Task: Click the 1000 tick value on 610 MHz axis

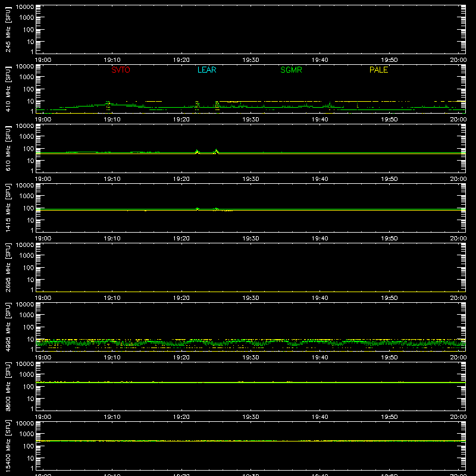Action: point(27,137)
